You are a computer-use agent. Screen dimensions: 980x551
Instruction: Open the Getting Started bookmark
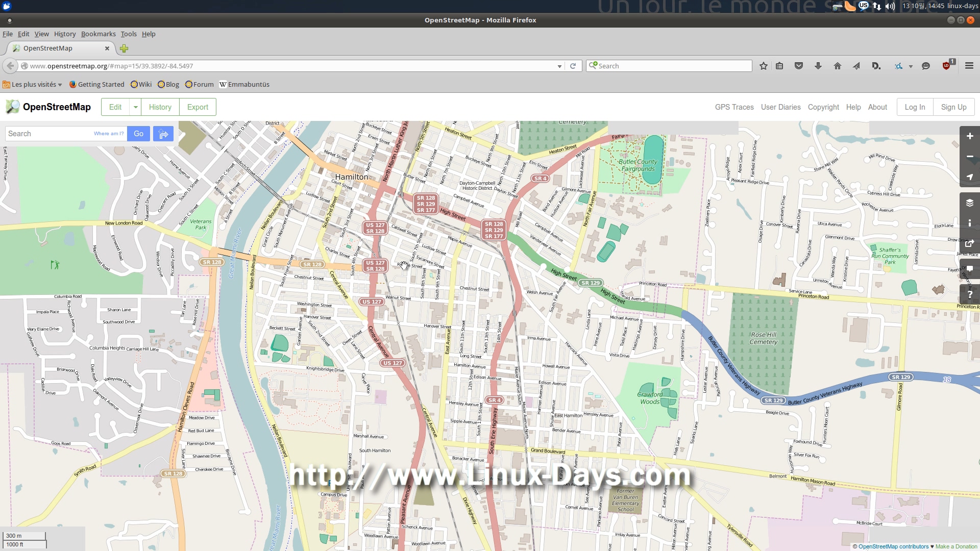click(97, 84)
